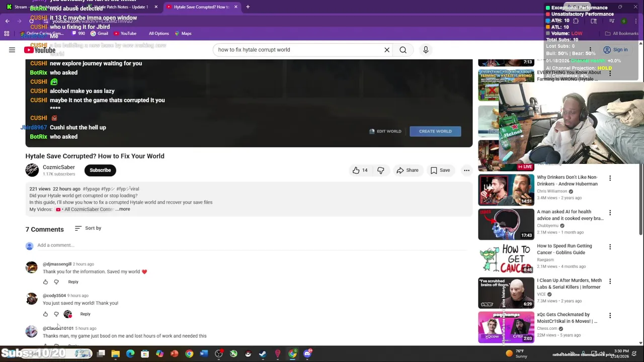Screen dimensions: 644x362
Task: Open Word from the taskbar
Action: tap(204, 354)
